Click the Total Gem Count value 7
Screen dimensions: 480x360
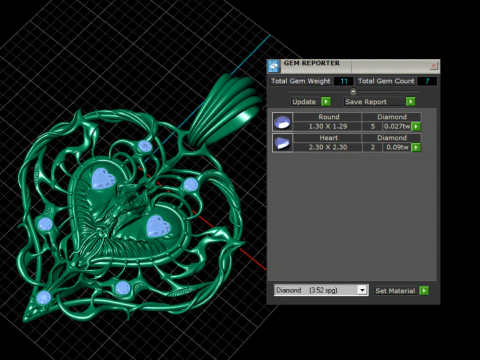[427, 81]
